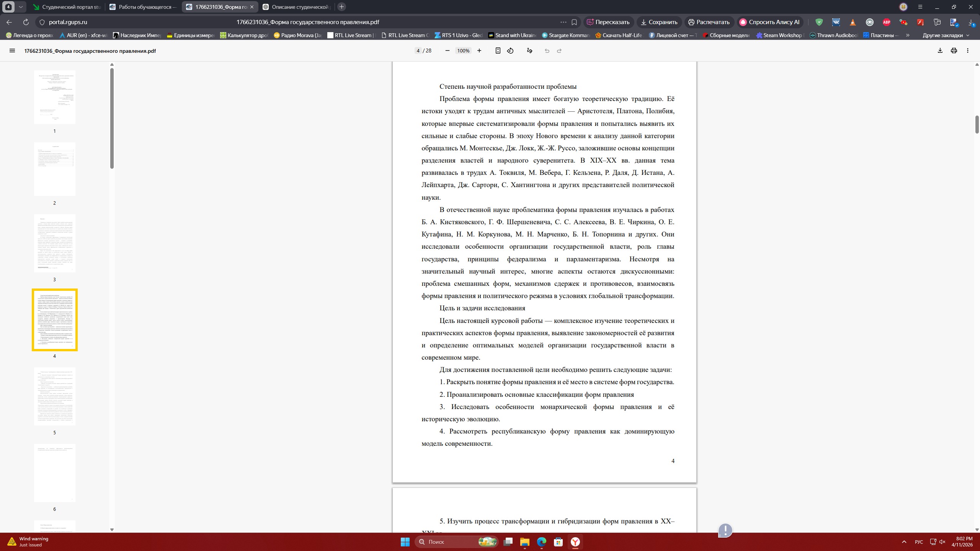Screen dimensions: 980x551
Task: Expand the tab group dropdown arrow
Action: (21, 7)
